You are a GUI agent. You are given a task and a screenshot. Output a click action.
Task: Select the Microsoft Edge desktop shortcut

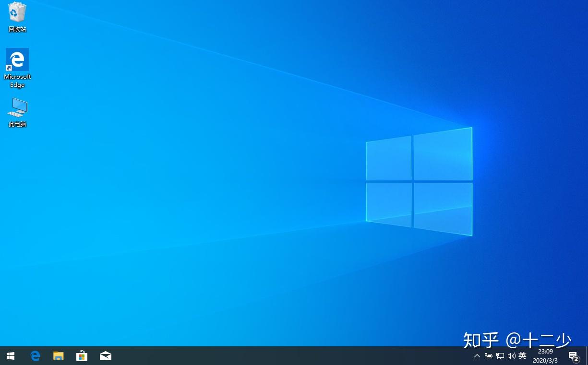tap(17, 68)
